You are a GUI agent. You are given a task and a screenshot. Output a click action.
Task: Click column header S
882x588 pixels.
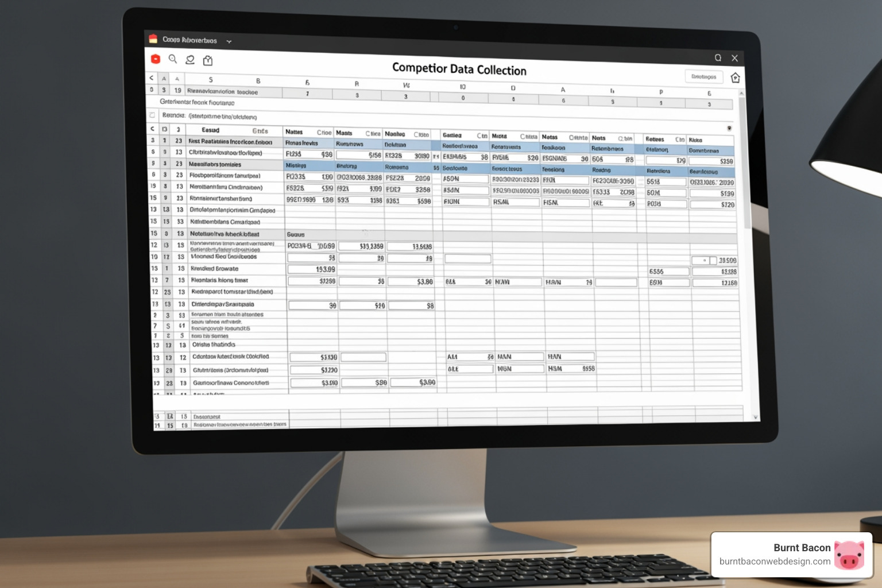(x=211, y=80)
